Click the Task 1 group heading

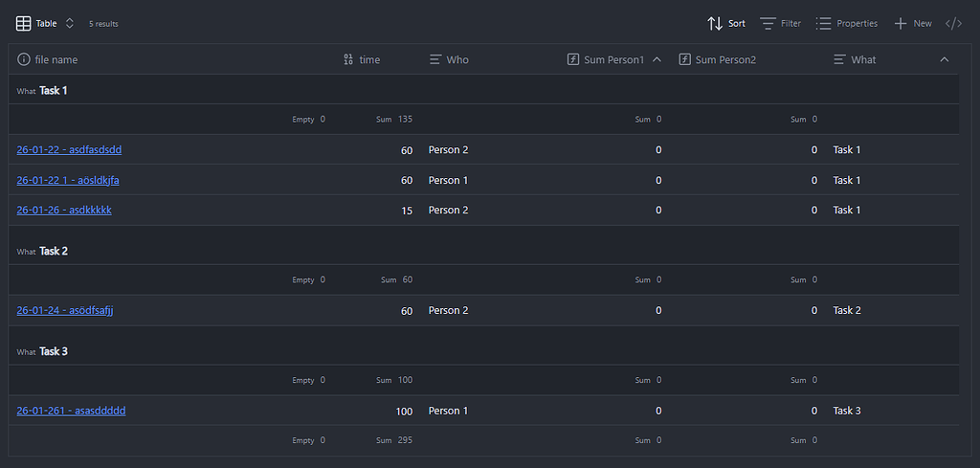[x=54, y=91]
